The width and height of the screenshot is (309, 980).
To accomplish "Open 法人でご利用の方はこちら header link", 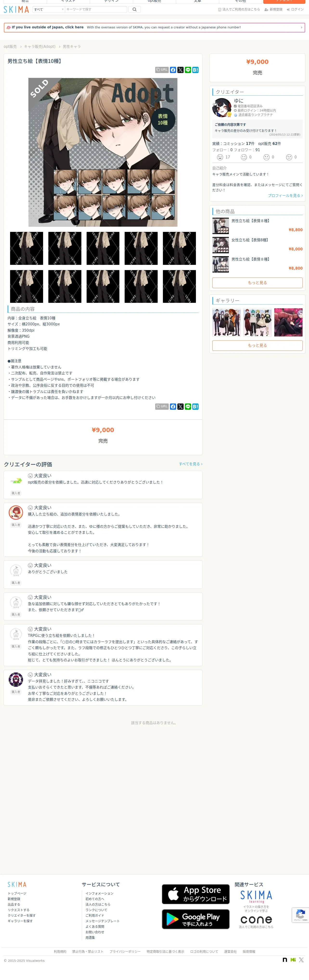I will (x=239, y=10).
